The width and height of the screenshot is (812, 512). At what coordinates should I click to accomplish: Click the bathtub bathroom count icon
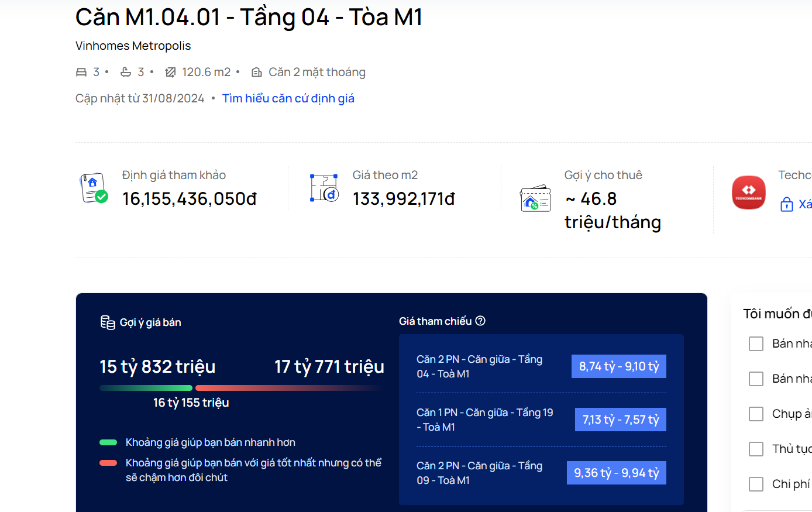(x=126, y=72)
